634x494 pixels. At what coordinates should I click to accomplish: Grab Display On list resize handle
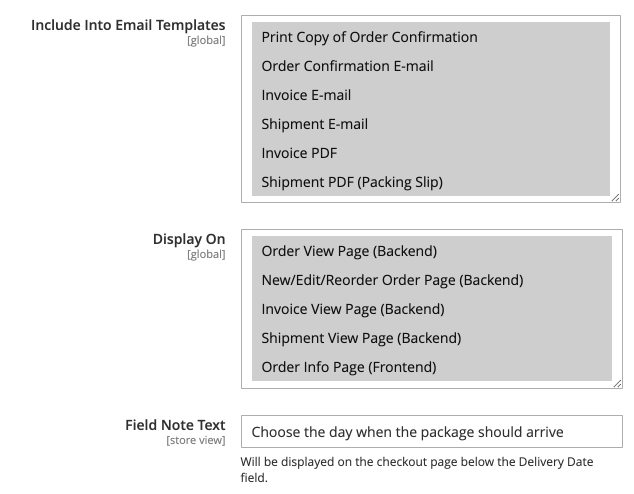coord(616,383)
